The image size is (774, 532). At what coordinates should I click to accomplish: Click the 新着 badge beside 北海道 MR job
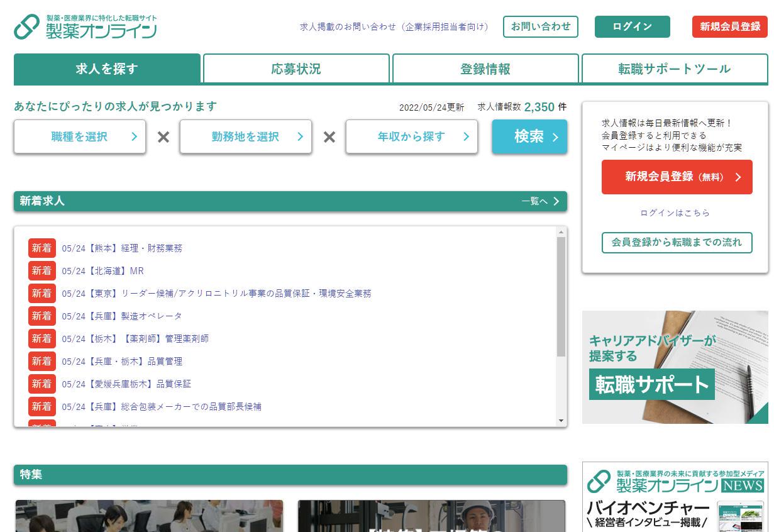point(41,271)
